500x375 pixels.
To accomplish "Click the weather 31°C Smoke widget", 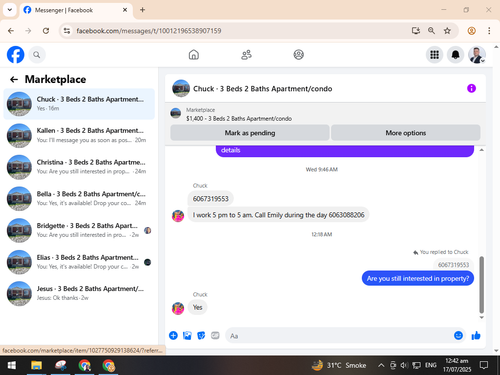I will coord(339,365).
